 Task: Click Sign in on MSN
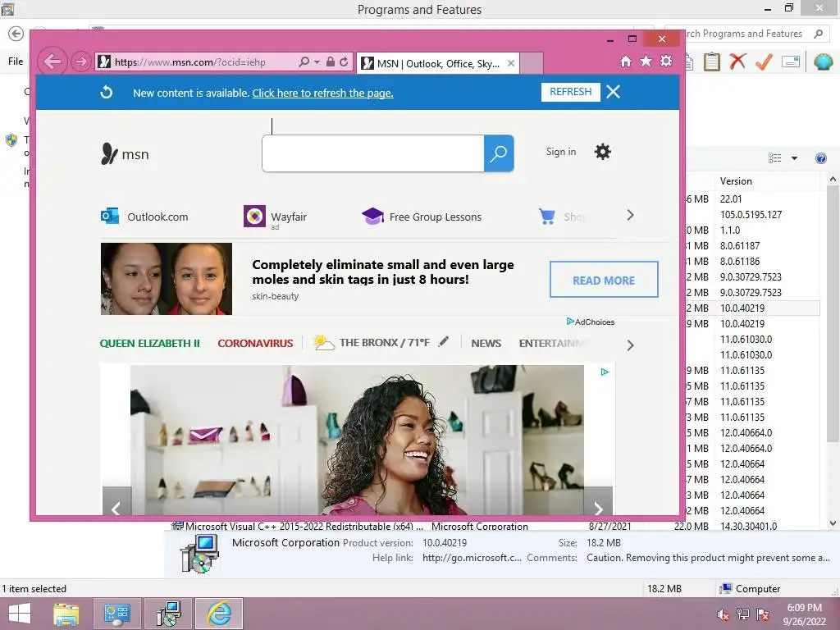click(561, 152)
